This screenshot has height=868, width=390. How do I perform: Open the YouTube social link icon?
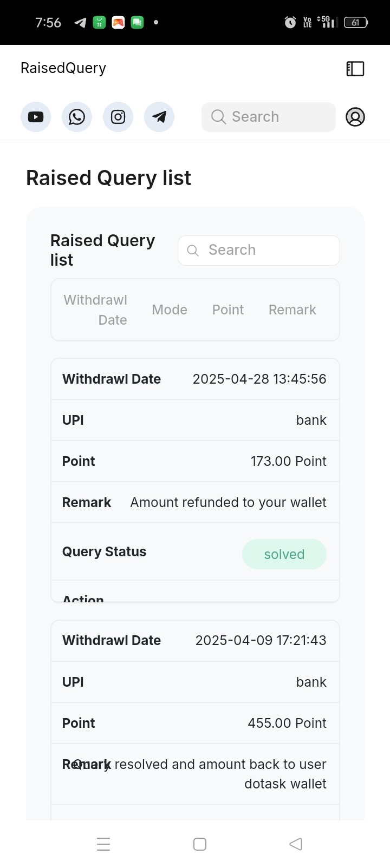click(x=36, y=117)
